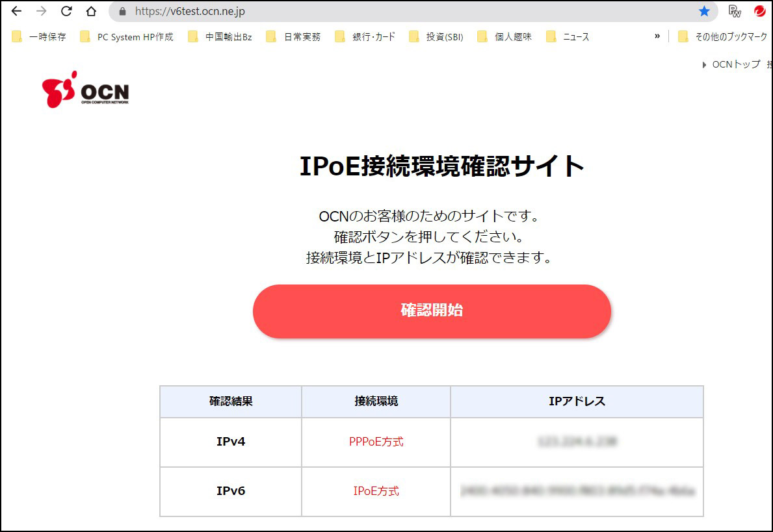Click the line 接続環境とIPアドレスが確認できます。

429,258
